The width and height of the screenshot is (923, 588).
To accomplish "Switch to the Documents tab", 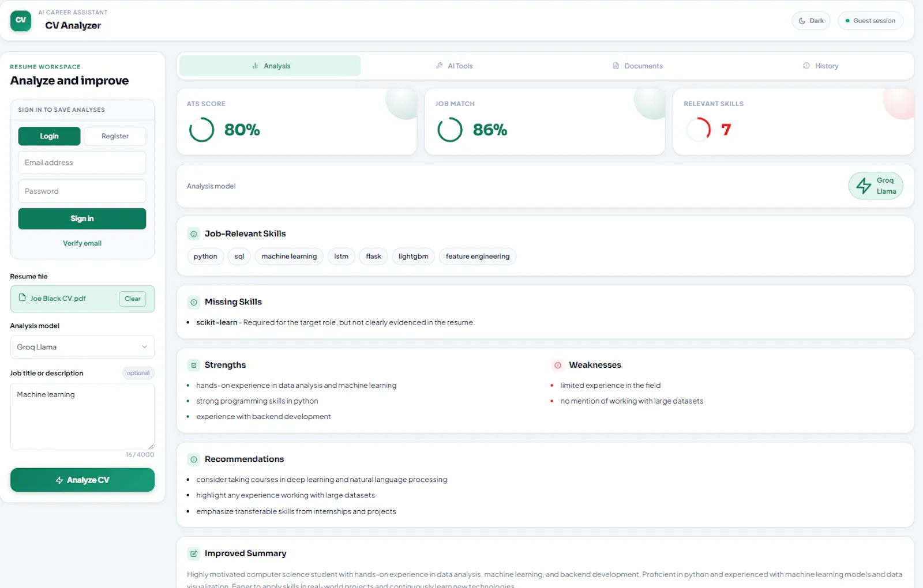I will coord(637,66).
